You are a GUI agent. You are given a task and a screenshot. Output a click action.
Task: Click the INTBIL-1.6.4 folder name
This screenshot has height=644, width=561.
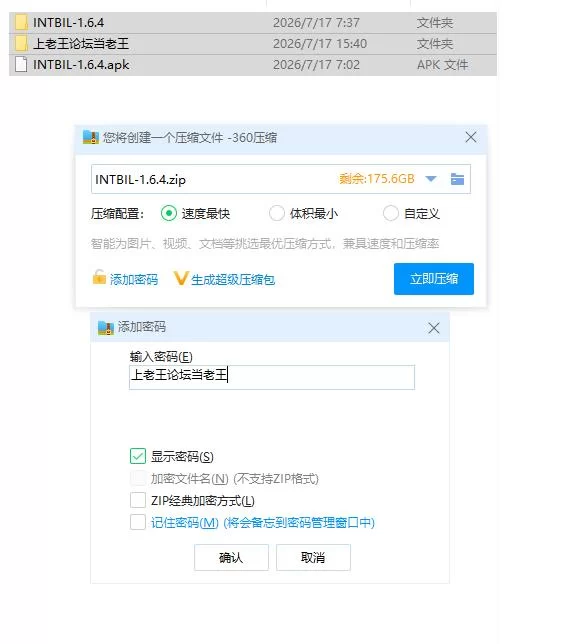pos(69,23)
